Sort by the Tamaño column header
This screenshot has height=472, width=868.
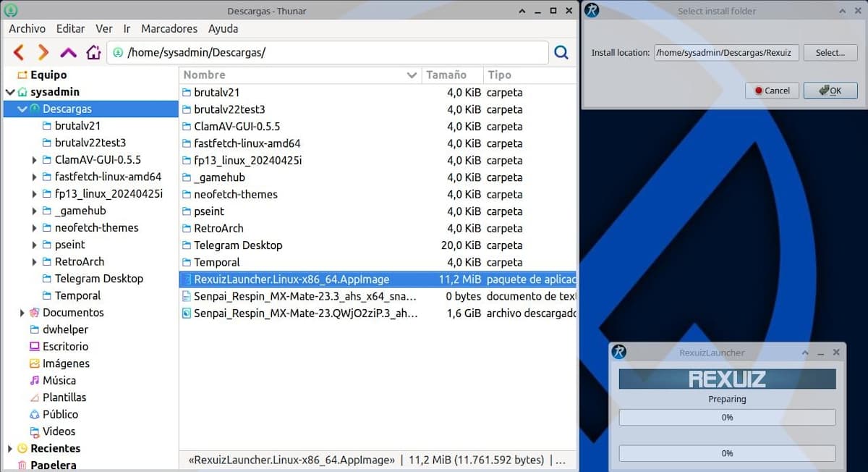pos(452,75)
